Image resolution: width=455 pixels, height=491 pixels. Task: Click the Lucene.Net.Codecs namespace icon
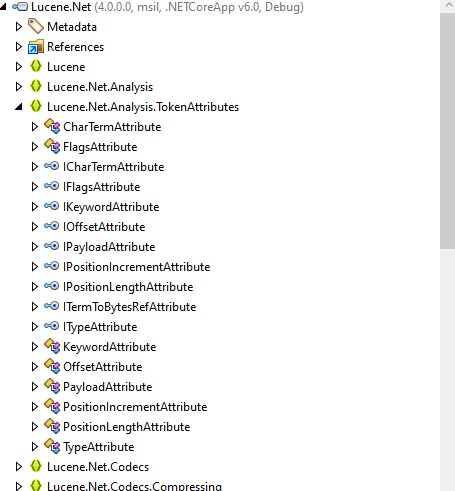point(36,466)
